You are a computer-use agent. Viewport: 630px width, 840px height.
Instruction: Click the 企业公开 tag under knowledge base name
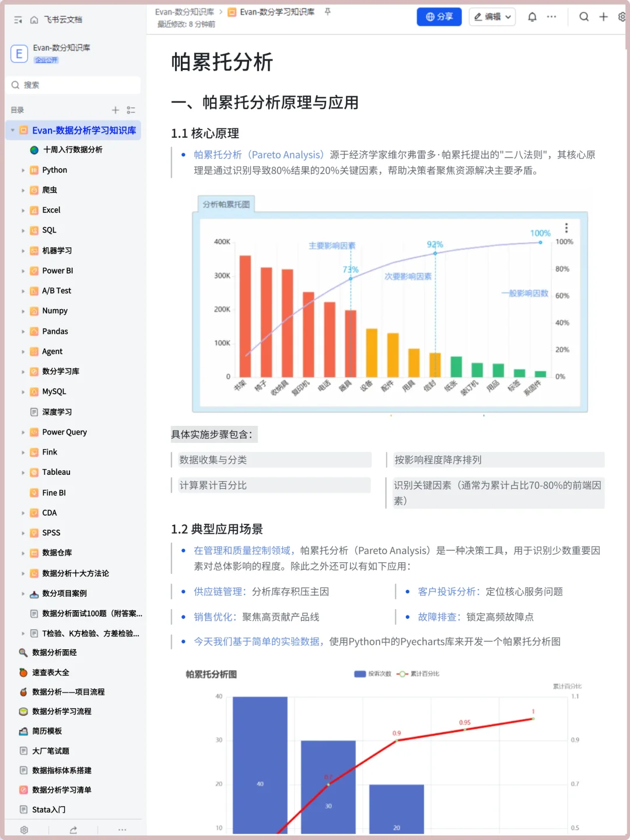point(46,60)
